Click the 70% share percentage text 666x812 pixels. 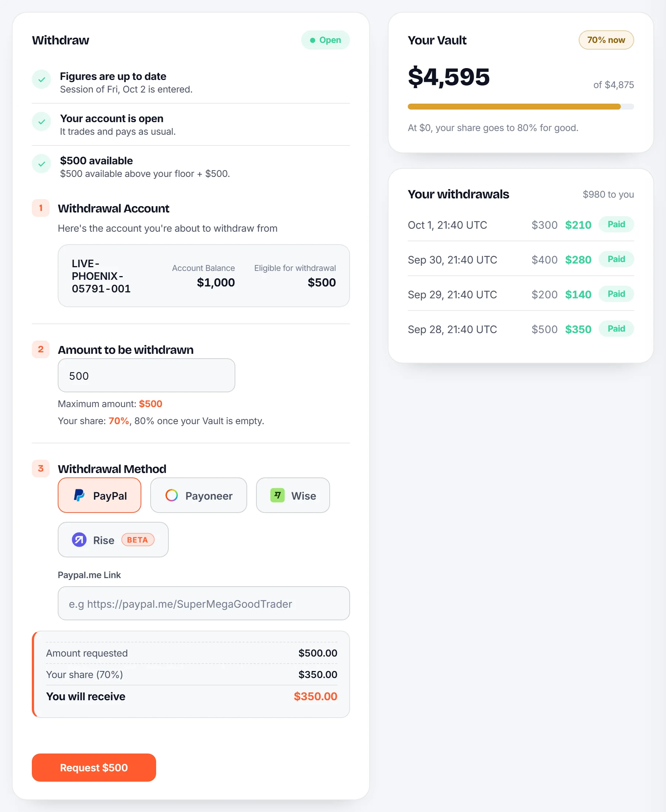point(118,421)
